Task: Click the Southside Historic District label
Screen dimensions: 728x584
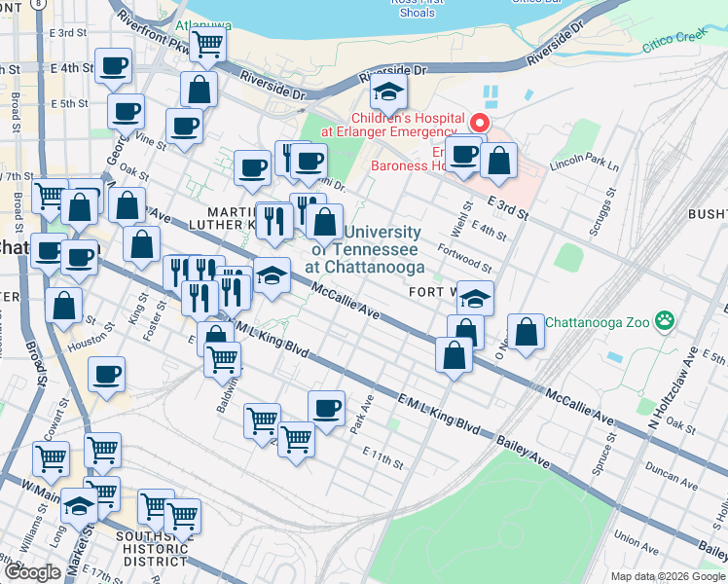Action: point(153,549)
